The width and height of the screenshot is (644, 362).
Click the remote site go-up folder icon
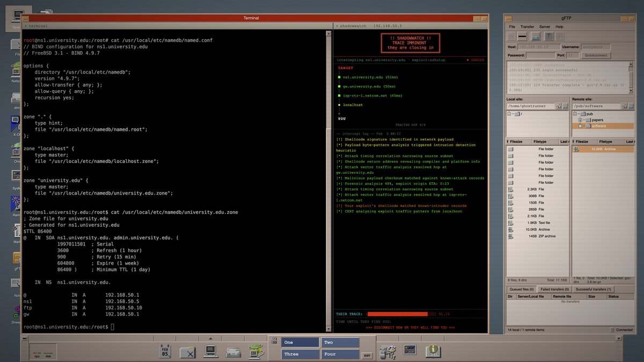pyautogui.click(x=624, y=106)
